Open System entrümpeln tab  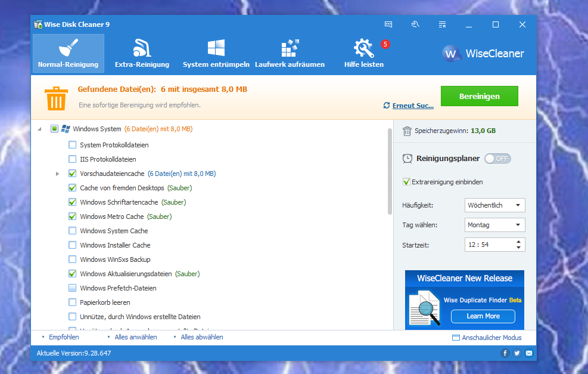tap(216, 53)
